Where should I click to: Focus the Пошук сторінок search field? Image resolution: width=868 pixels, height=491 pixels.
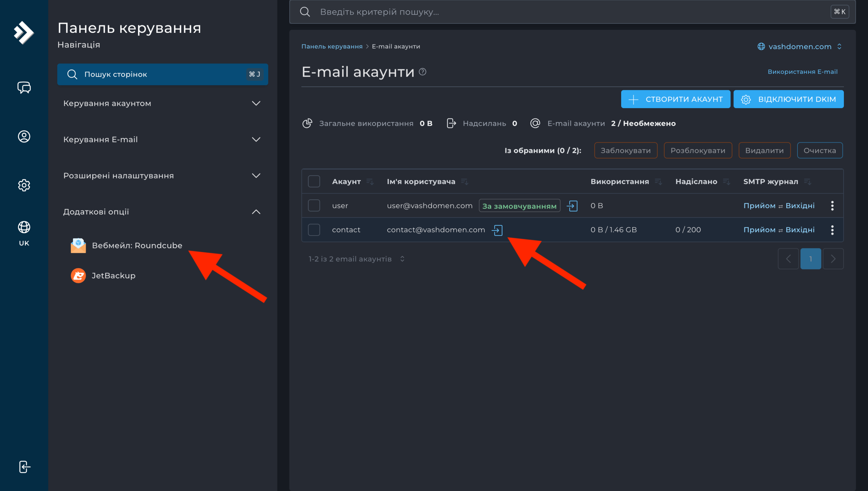162,74
